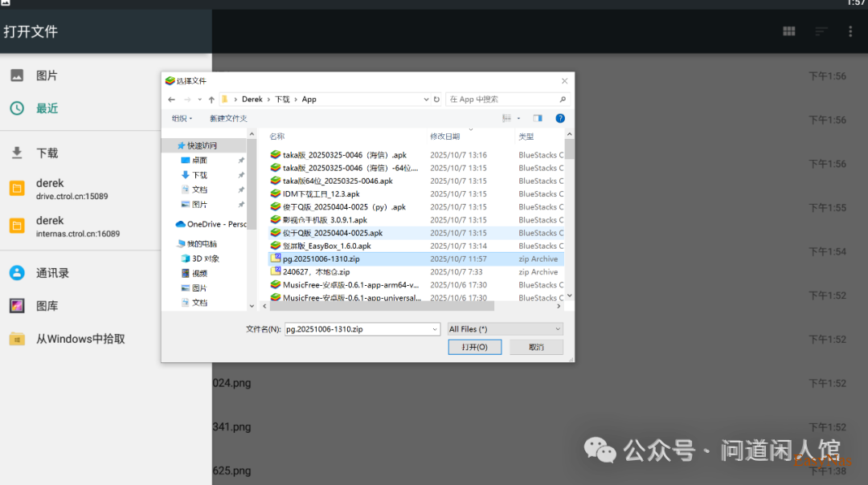Refresh the App folder listing

click(436, 100)
